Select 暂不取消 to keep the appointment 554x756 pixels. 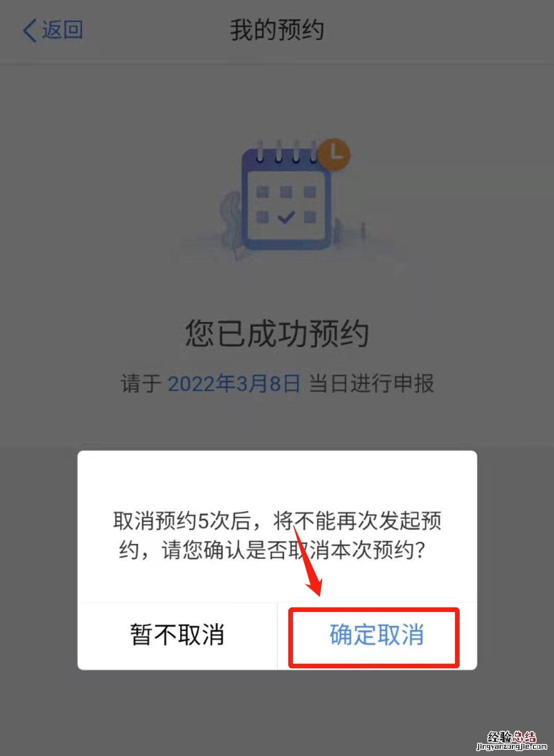[177, 636]
